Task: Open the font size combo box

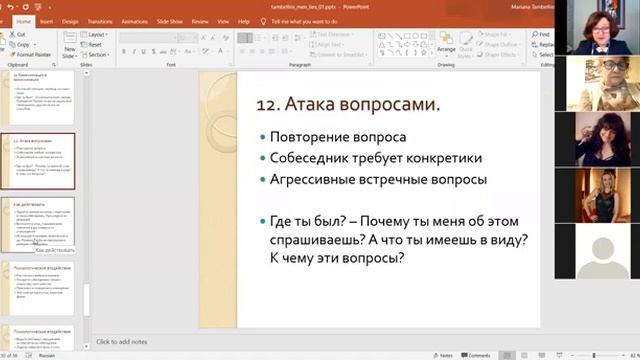Action: click(x=188, y=38)
